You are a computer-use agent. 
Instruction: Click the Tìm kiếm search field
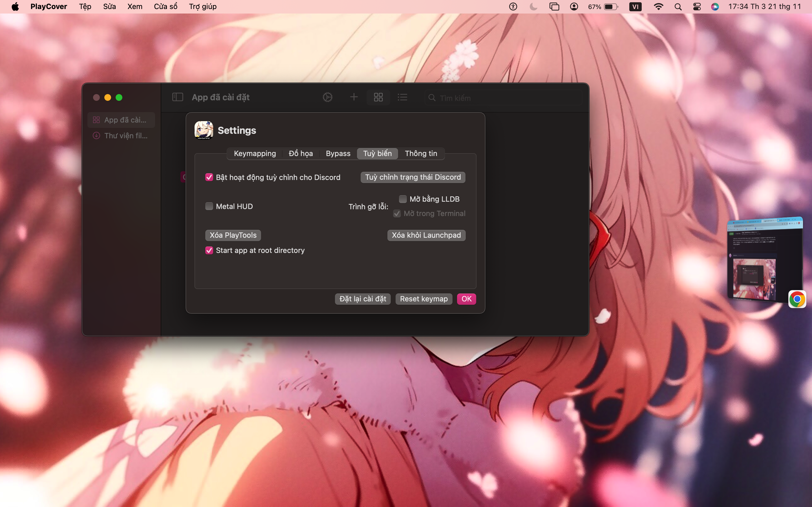[x=503, y=97]
